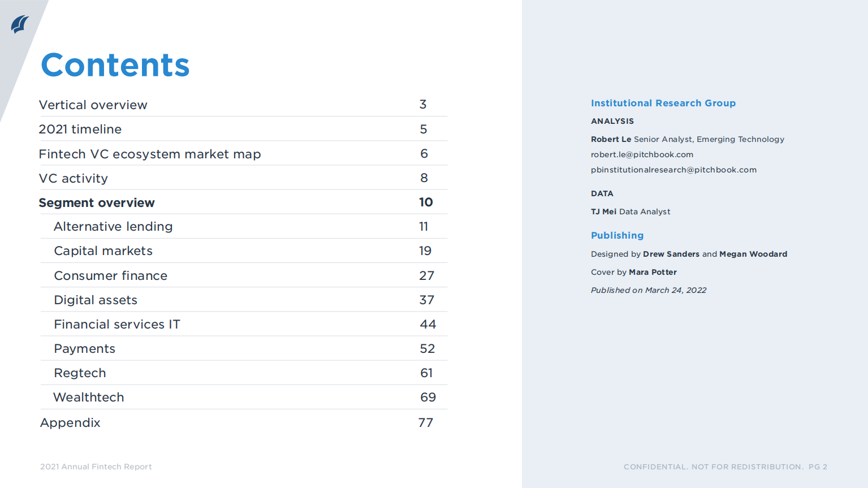Open the Financial services IT entry
The image size is (868, 488).
pos(117,325)
